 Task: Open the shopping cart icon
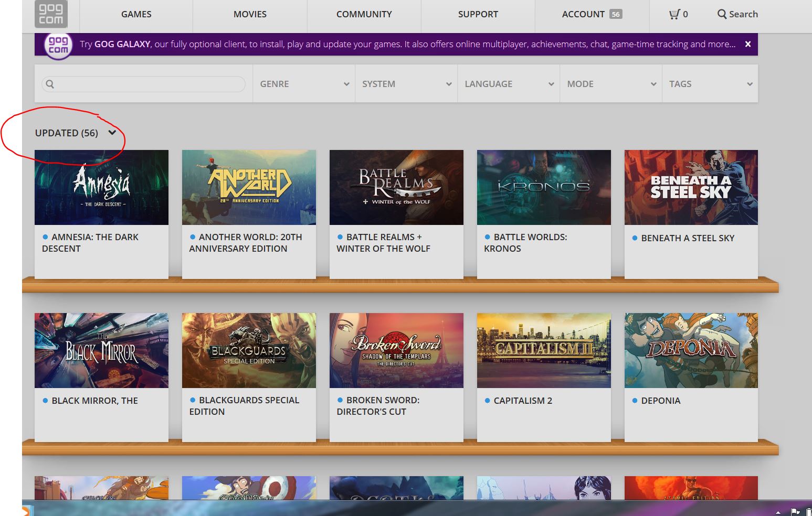pyautogui.click(x=674, y=14)
